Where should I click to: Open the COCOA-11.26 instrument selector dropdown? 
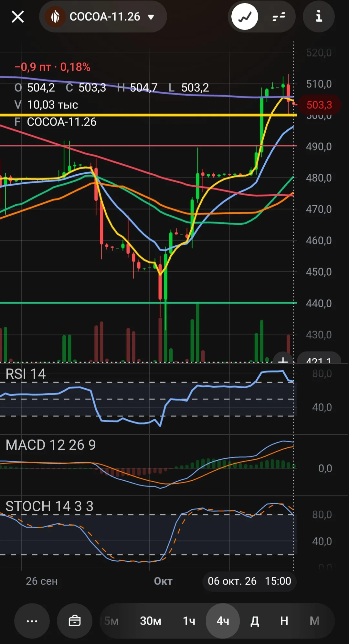[103, 17]
